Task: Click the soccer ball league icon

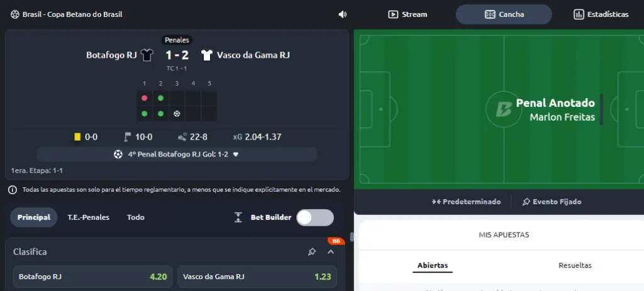Action: [x=15, y=14]
